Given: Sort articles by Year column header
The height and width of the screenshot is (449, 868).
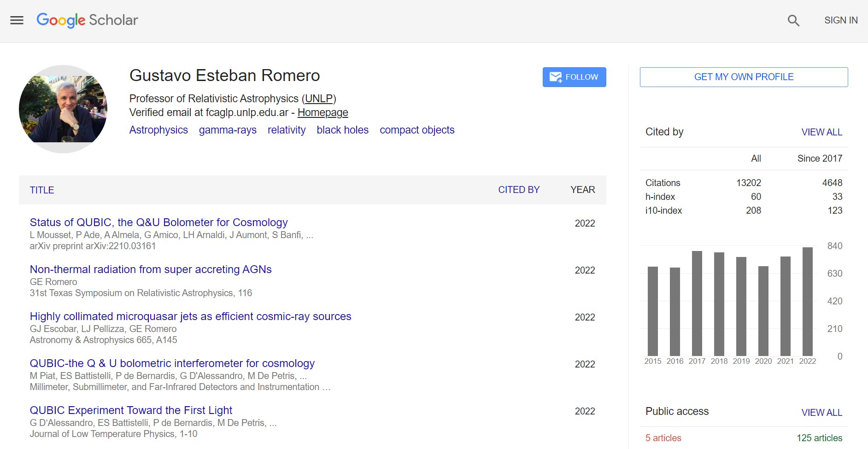Looking at the screenshot, I should (582, 190).
